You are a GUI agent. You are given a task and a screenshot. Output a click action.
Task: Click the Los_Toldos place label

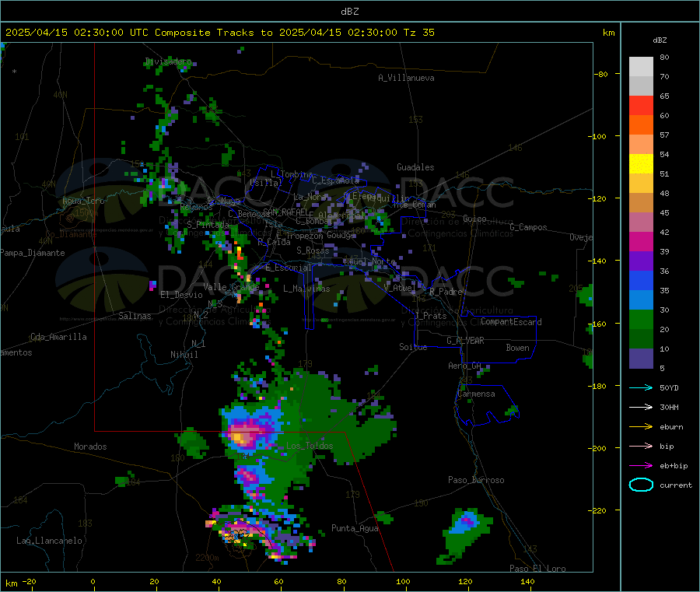(310, 446)
